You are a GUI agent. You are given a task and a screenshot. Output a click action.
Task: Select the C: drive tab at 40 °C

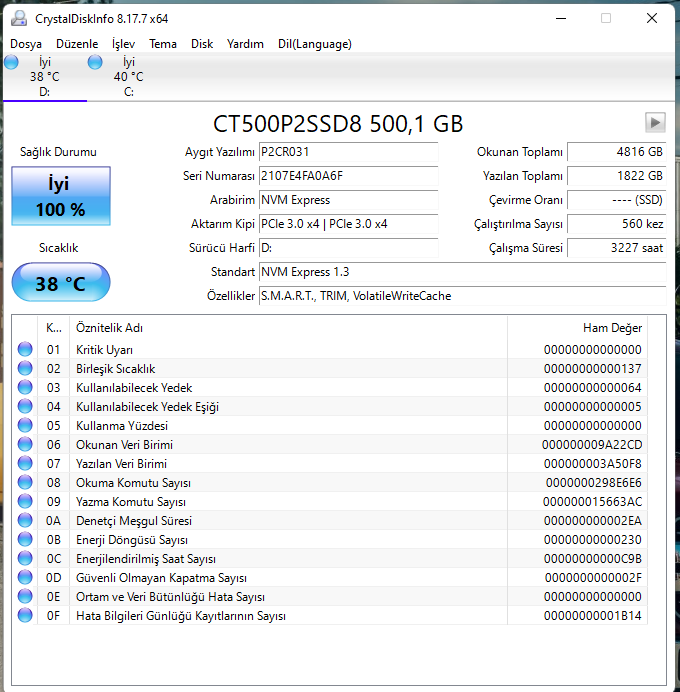(128, 77)
